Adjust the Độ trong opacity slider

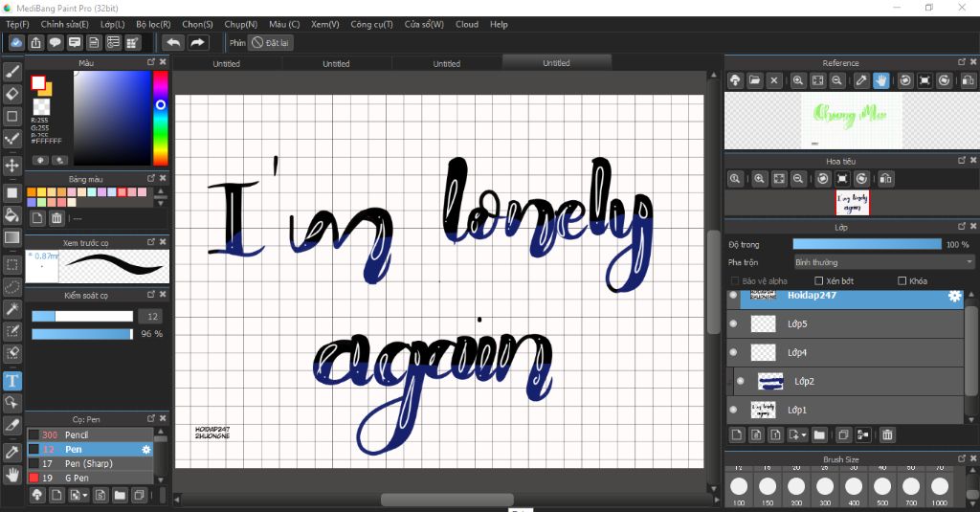867,244
